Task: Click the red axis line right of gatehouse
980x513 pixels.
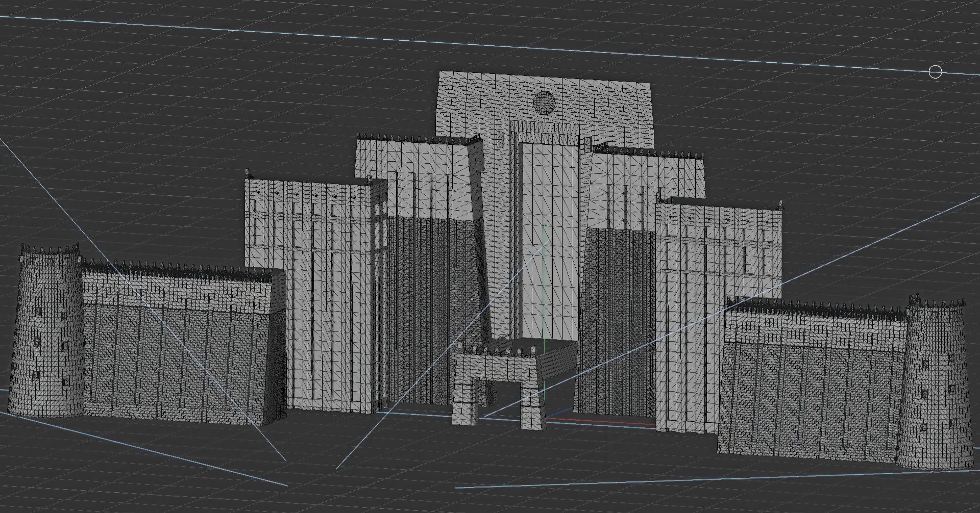Action: 602,421
